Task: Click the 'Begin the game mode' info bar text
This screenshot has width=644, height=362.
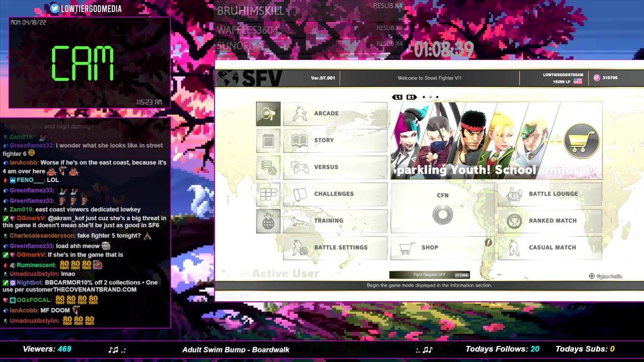Action: pos(429,285)
